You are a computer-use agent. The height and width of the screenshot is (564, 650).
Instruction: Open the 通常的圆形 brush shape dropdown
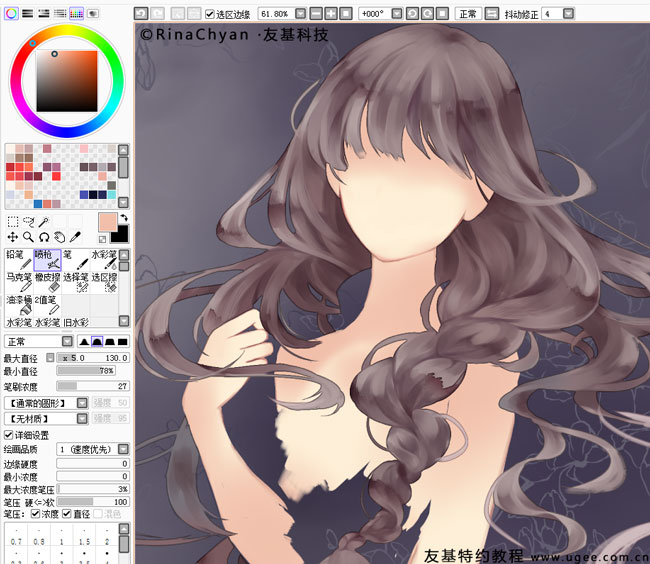[82, 403]
